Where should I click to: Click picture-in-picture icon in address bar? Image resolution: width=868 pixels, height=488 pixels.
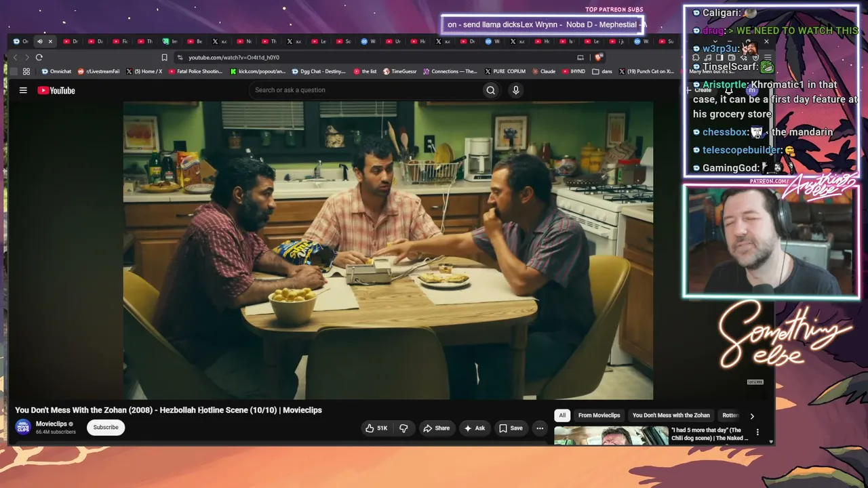(580, 58)
